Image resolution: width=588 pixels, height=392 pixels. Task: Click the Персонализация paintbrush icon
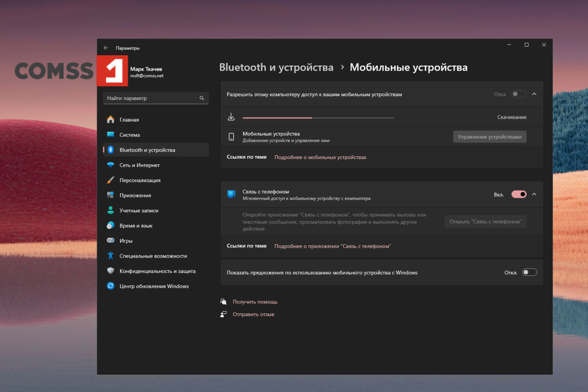111,180
